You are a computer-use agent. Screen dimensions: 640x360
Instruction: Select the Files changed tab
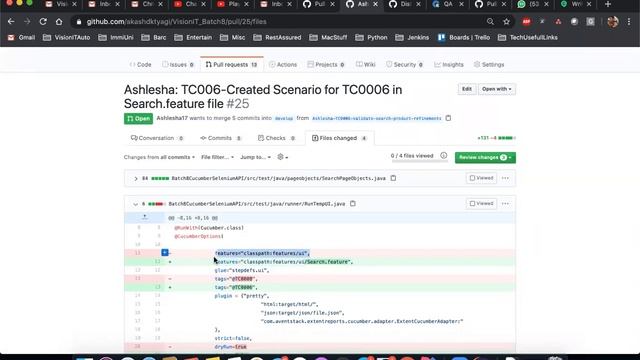point(339,138)
